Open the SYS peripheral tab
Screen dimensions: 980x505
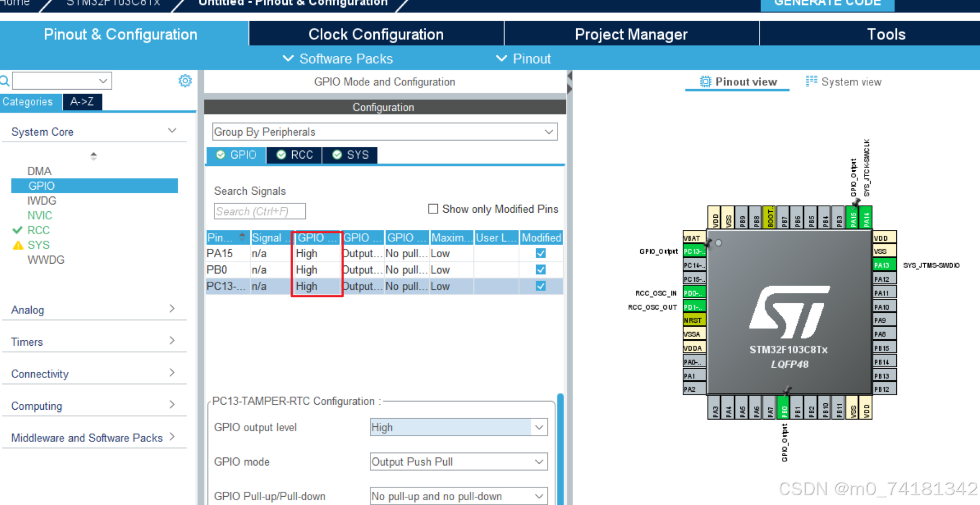(x=350, y=155)
